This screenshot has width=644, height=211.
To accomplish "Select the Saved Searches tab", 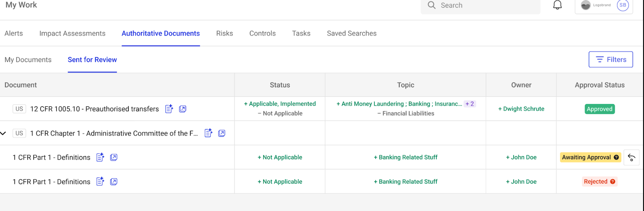I will (352, 33).
